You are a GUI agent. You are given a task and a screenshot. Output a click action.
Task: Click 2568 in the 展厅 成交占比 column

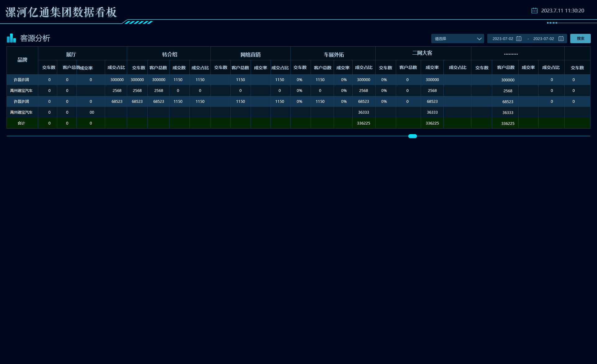tap(117, 91)
